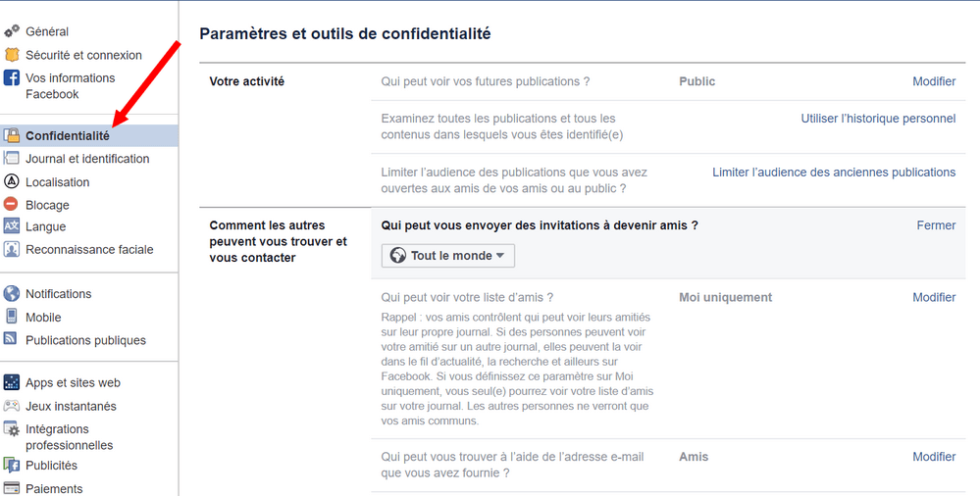The height and width of the screenshot is (496, 980).
Task: Modify who can see your friends list
Action: [x=934, y=297]
